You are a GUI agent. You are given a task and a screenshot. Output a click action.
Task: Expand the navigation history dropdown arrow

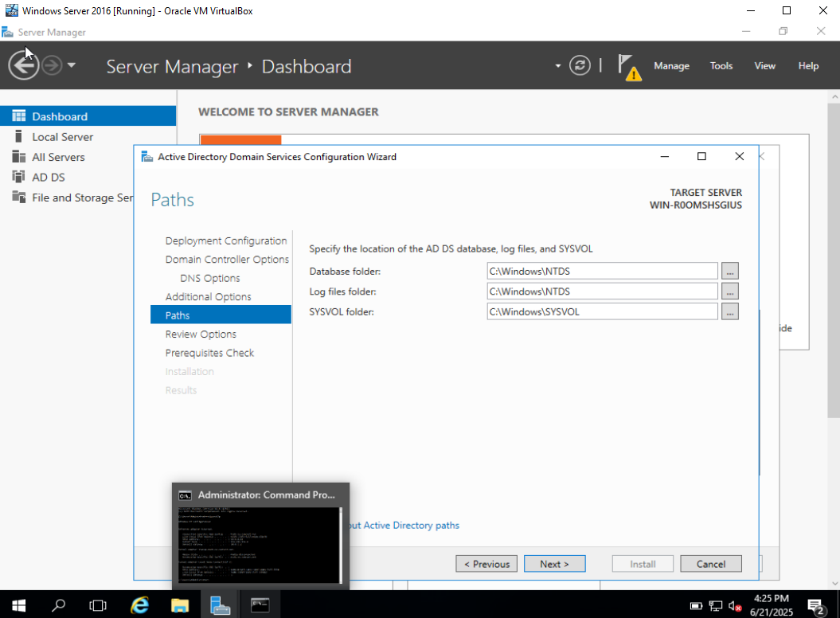[72, 65]
